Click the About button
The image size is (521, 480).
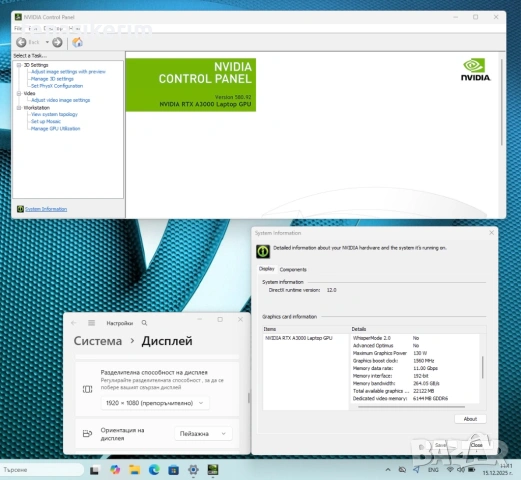470,419
